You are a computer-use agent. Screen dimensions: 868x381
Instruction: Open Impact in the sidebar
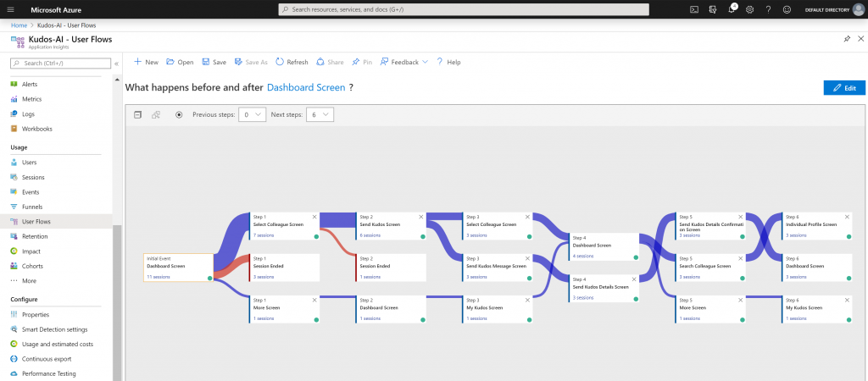click(x=31, y=251)
